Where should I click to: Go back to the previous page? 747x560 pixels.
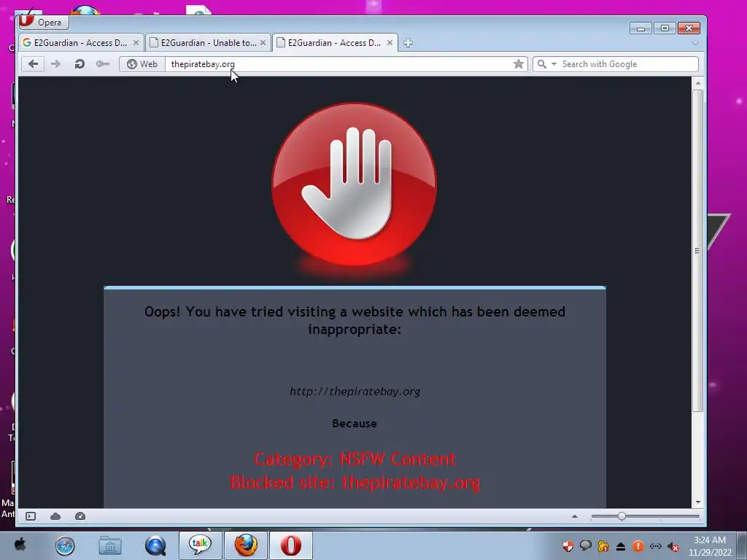(x=33, y=64)
